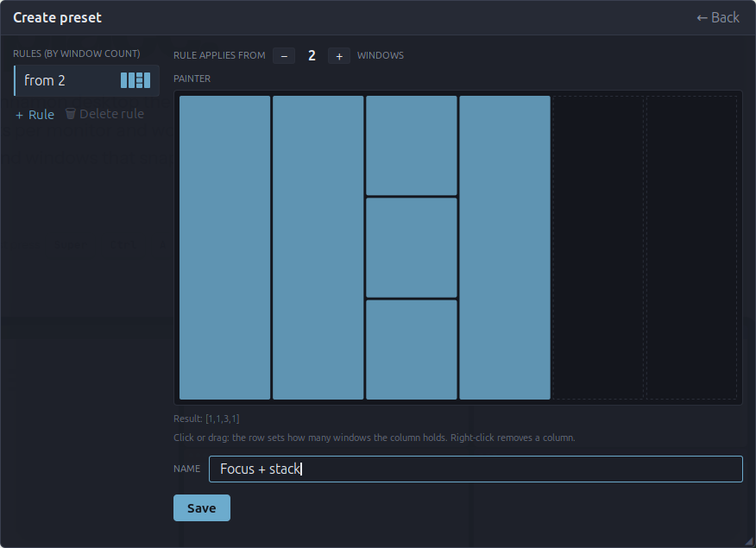Click the second painter column
This screenshot has height=548, width=756.
click(x=318, y=248)
